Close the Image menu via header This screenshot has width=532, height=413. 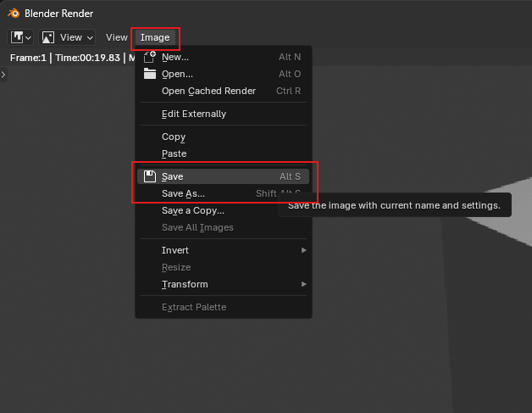pyautogui.click(x=155, y=37)
